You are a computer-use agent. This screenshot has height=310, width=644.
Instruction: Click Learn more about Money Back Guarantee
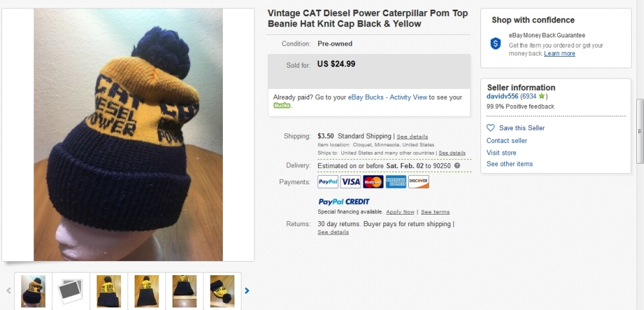click(x=560, y=53)
